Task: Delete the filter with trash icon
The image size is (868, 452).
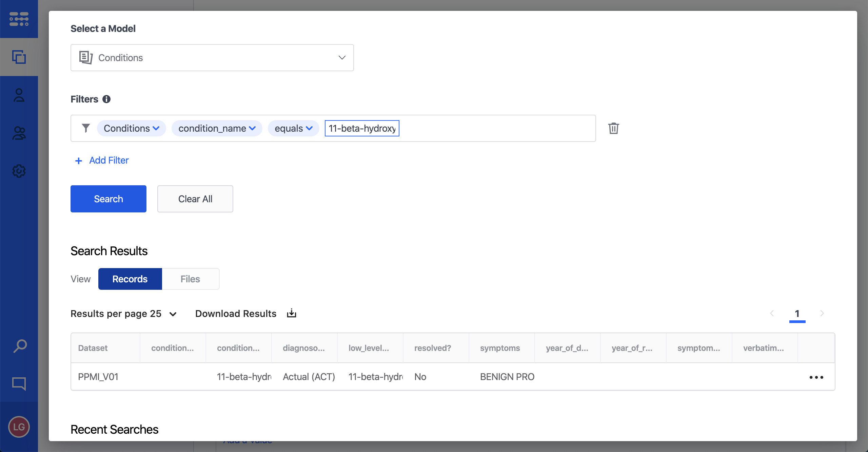Action: (x=613, y=128)
